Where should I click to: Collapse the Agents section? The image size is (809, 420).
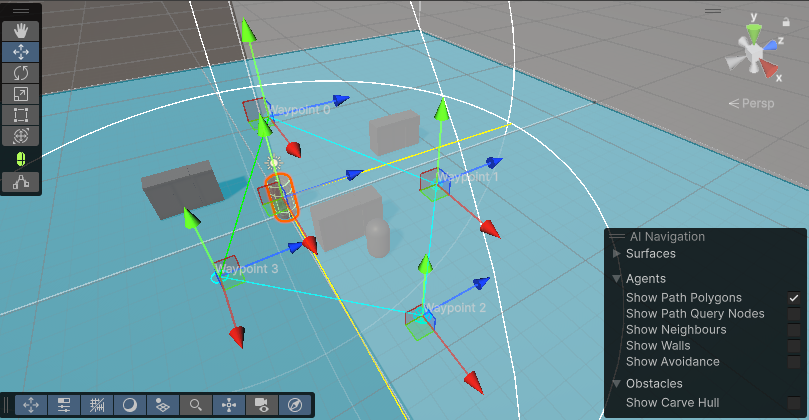click(616, 279)
